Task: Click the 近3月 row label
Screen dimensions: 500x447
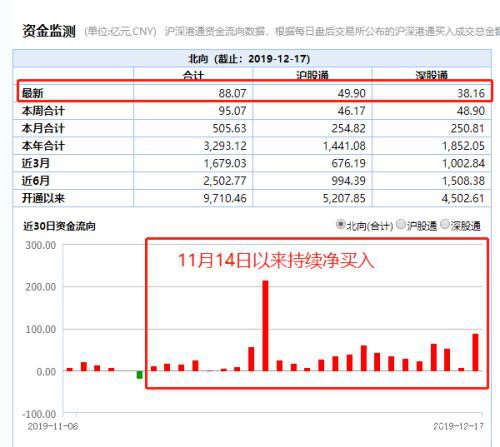Action: tap(36, 163)
